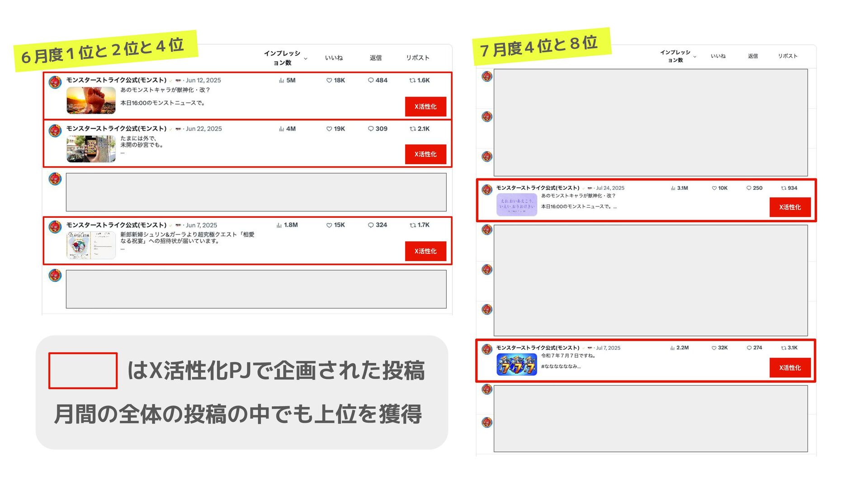
Task: Click the text 令和７年７月７日ですね。
Action: click(x=569, y=356)
